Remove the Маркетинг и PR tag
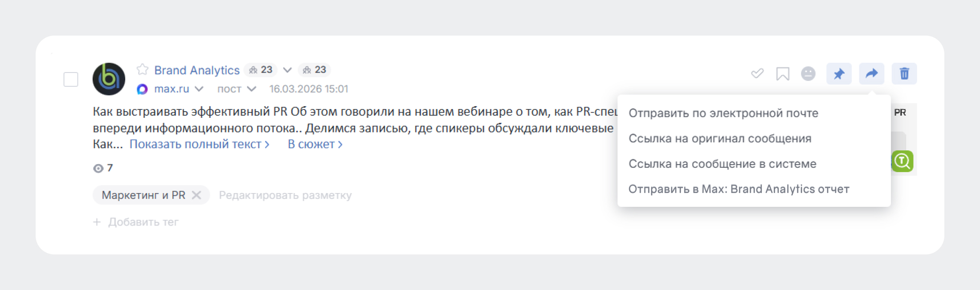Image resolution: width=980 pixels, height=290 pixels. click(x=197, y=195)
